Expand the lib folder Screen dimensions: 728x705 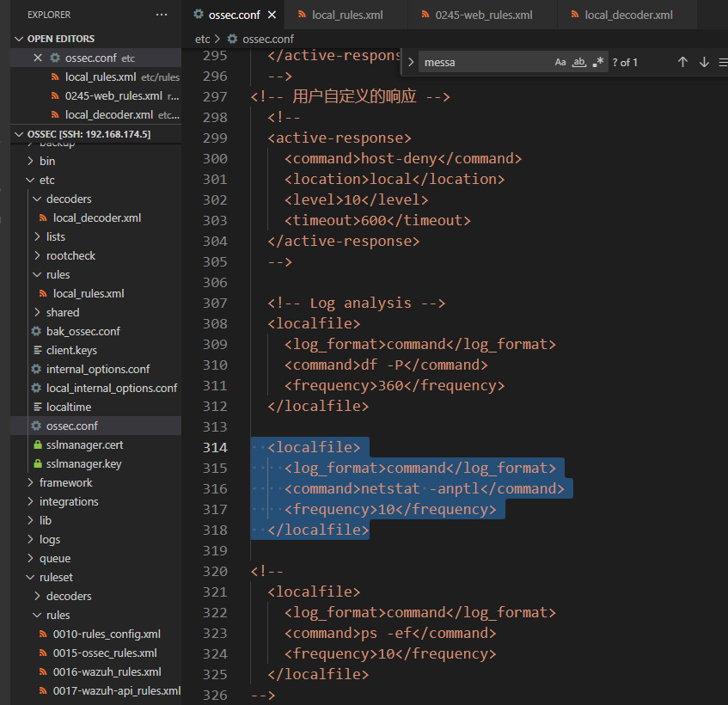pos(95,521)
